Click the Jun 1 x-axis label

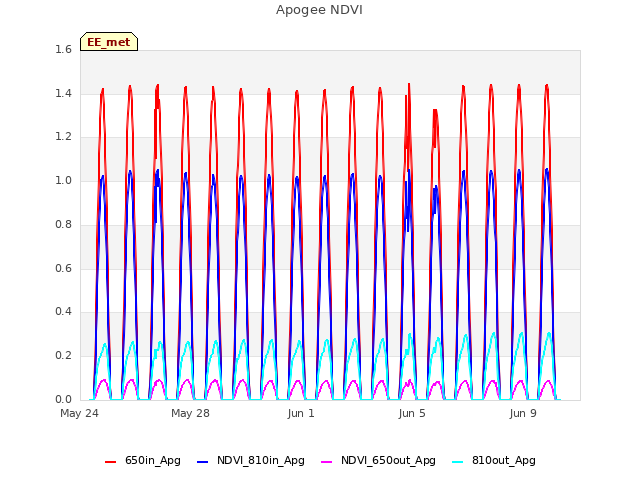pyautogui.click(x=301, y=413)
